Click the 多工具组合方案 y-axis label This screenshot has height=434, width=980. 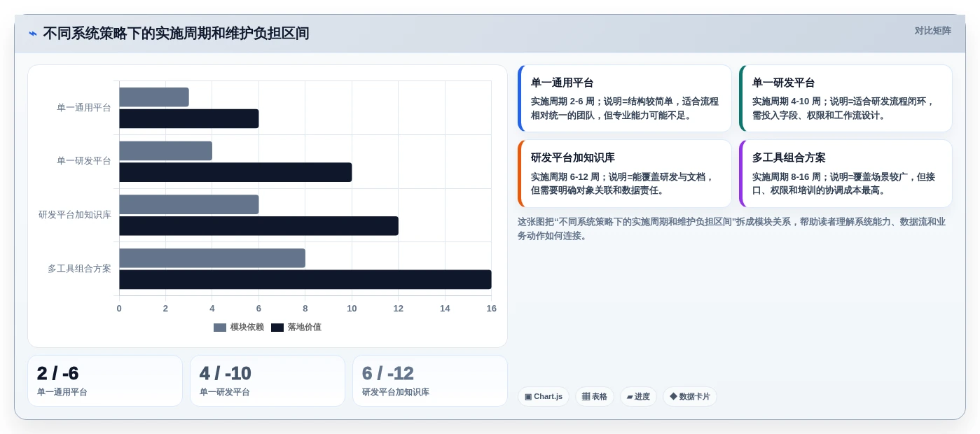[x=79, y=268]
